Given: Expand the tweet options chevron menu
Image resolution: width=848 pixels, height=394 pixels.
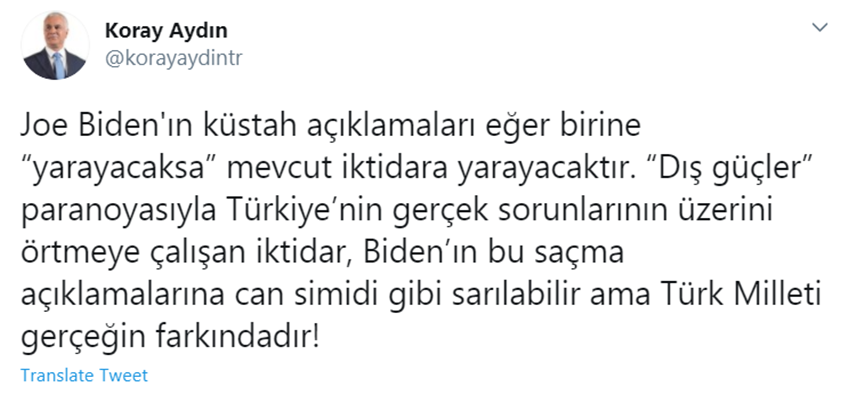Looking at the screenshot, I should 820,28.
